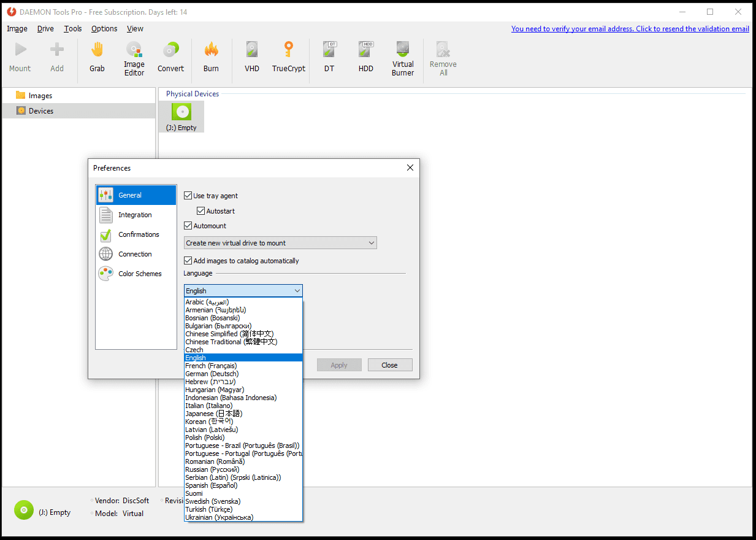Screen dimensions: 756x540
Task: Select Japanese in the language list
Action: pyautogui.click(x=243, y=414)
